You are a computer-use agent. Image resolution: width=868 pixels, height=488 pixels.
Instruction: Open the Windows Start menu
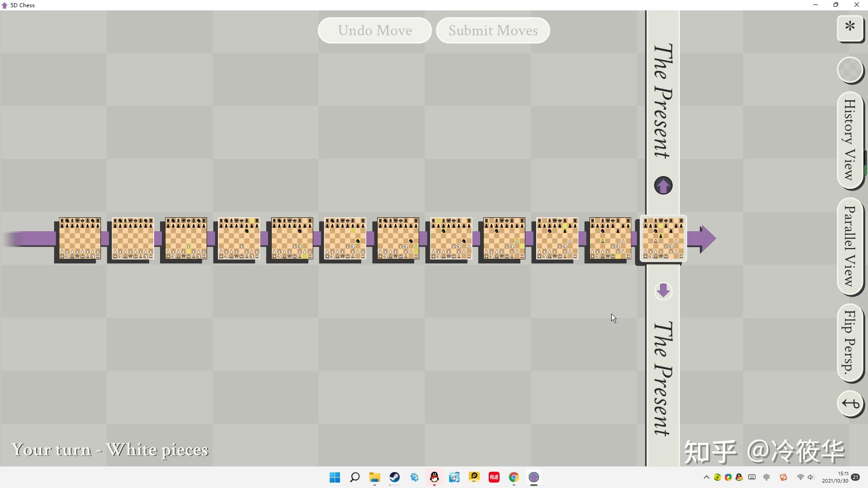point(334,478)
